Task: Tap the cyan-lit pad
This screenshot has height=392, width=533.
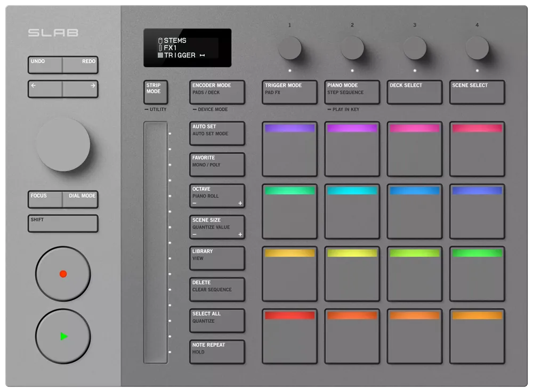Action: (352, 211)
